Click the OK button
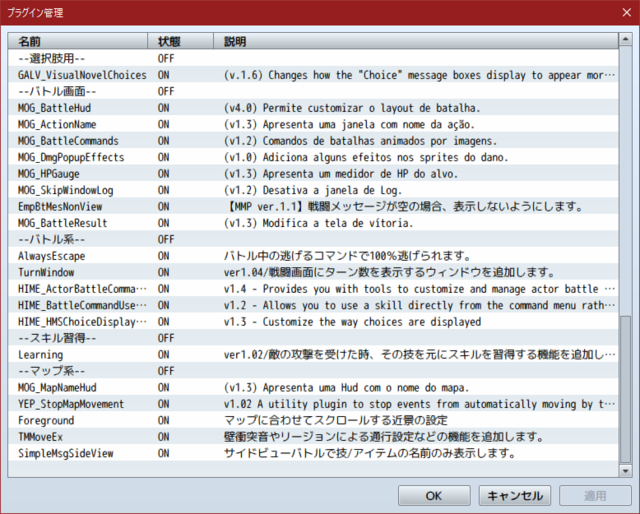640x514 pixels. [x=434, y=496]
